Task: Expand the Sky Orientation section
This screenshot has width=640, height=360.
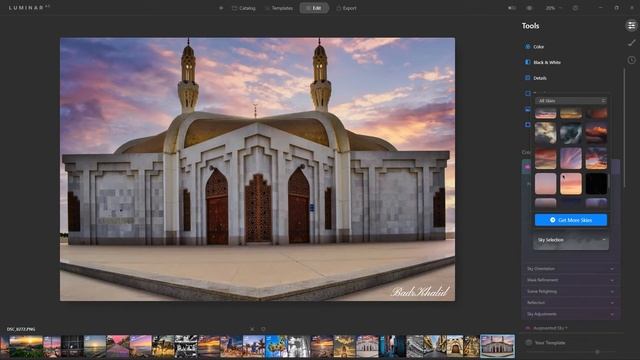Action: point(571,269)
